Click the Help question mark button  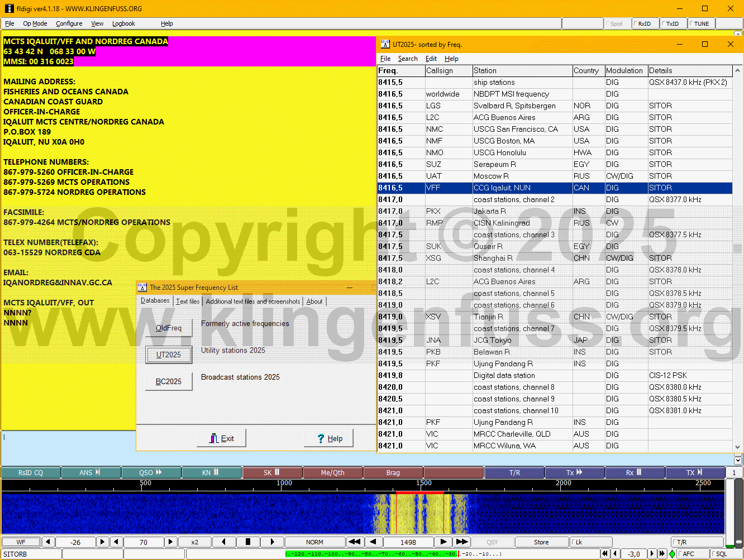[x=329, y=438]
